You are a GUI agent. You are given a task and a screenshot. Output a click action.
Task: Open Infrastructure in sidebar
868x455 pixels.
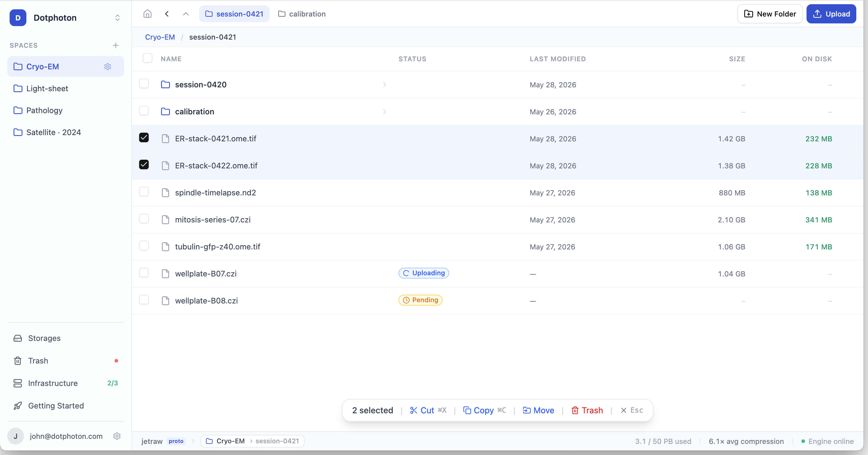[65, 383]
